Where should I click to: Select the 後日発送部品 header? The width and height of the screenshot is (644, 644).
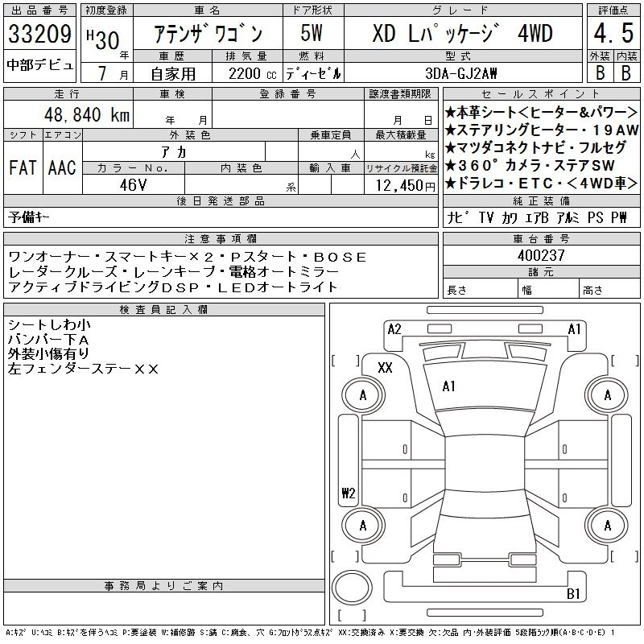coord(221,200)
